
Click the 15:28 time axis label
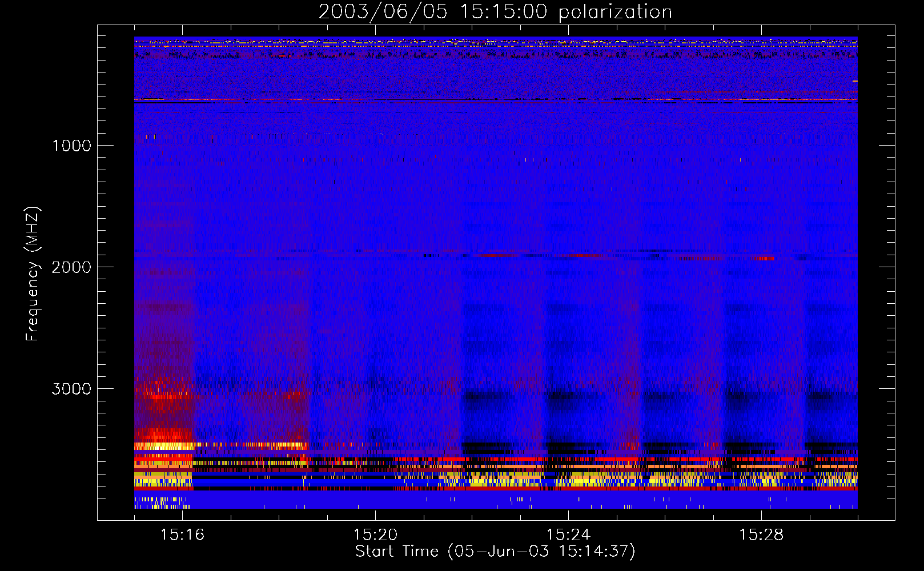(x=761, y=535)
